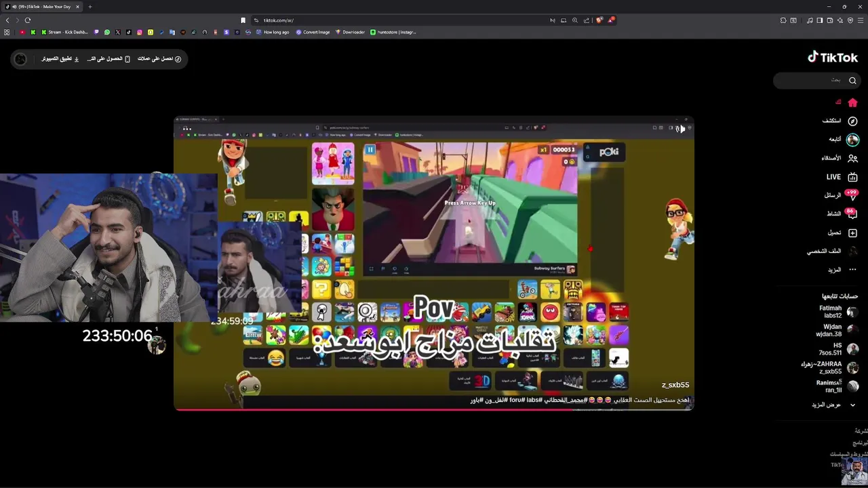The image size is (868, 488).
Task: Open the bookmarks bar apps grid icon
Action: [x=7, y=32]
